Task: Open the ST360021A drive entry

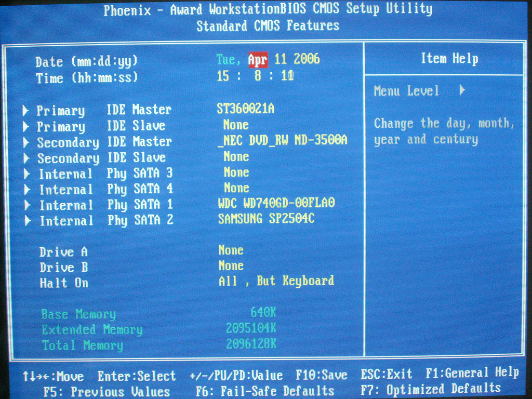Action: 245,109
